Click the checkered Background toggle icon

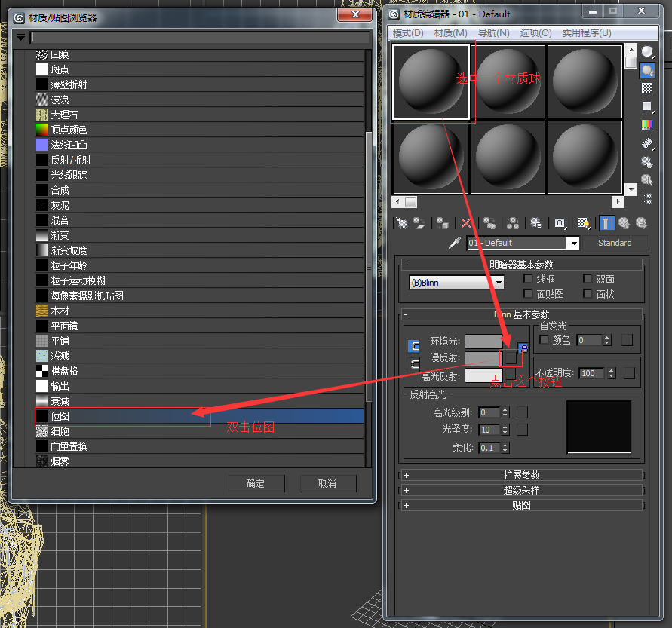(x=647, y=87)
